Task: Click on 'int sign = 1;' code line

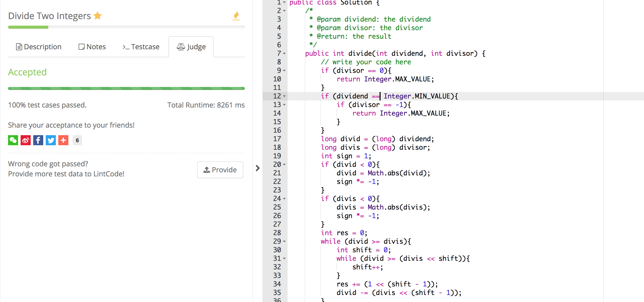Action: click(346, 156)
